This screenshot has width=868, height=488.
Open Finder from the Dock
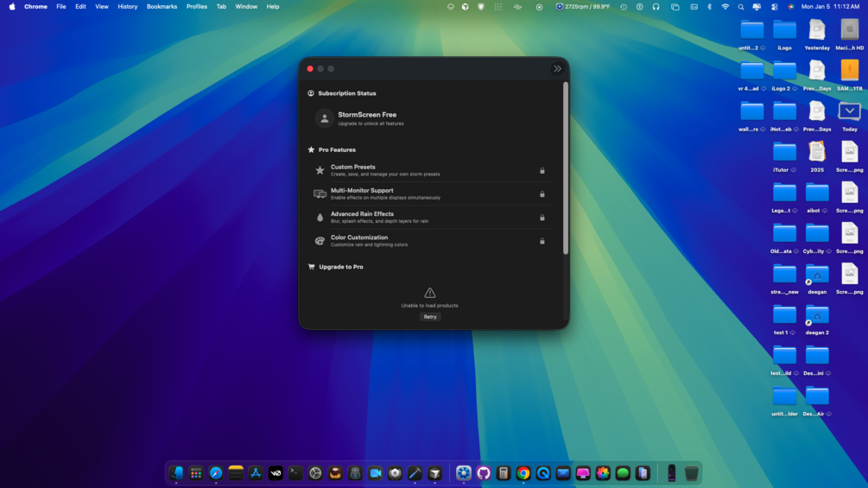(176, 473)
